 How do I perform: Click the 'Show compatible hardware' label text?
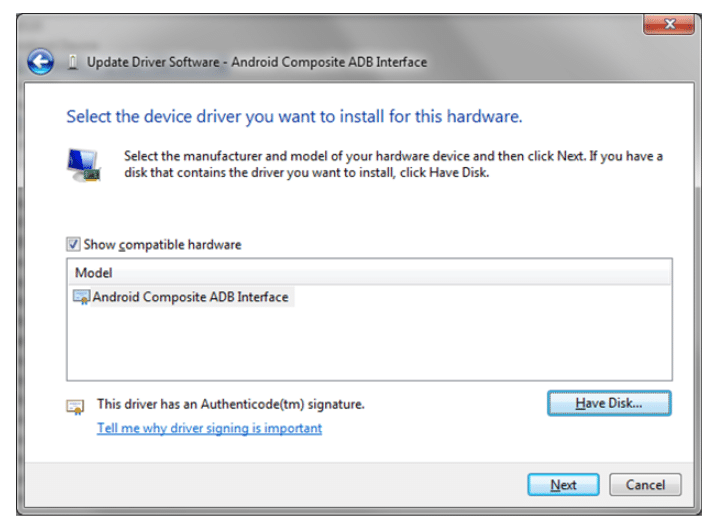pos(162,244)
